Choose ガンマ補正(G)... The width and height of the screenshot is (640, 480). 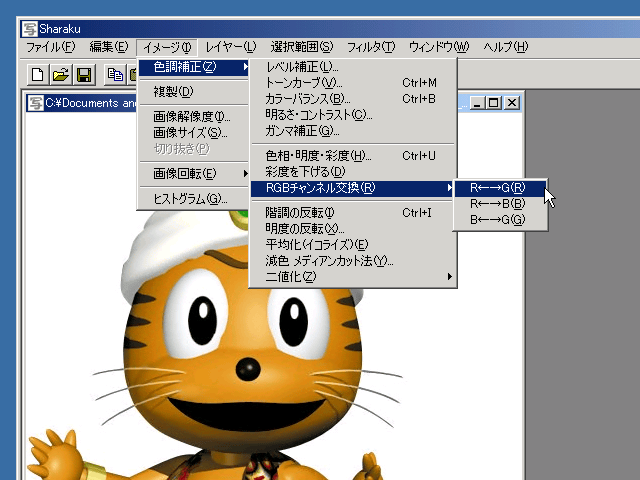coord(353,131)
